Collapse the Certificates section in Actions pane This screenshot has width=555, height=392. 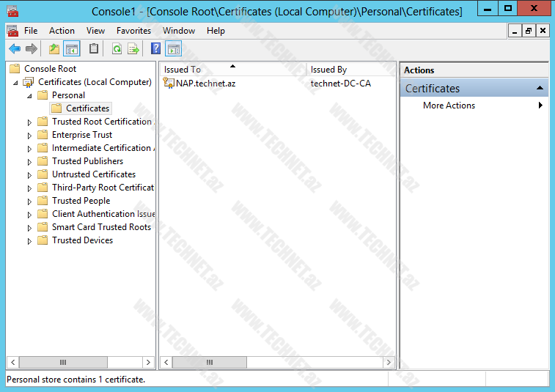pyautogui.click(x=540, y=88)
